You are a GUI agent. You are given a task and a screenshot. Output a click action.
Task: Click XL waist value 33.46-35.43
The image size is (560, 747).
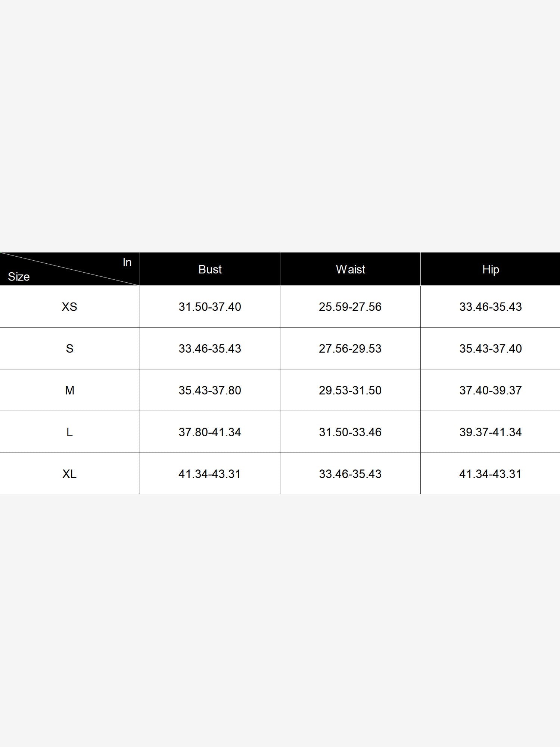[x=350, y=474]
